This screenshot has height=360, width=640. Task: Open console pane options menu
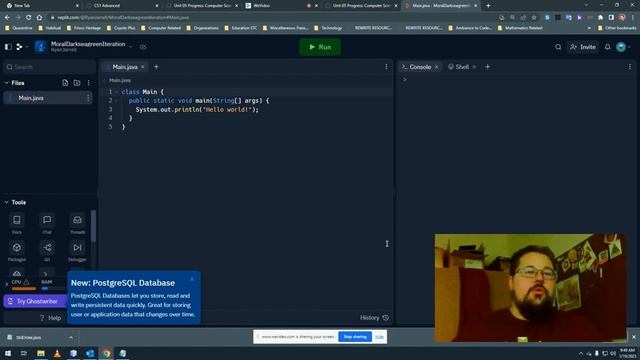click(x=630, y=67)
